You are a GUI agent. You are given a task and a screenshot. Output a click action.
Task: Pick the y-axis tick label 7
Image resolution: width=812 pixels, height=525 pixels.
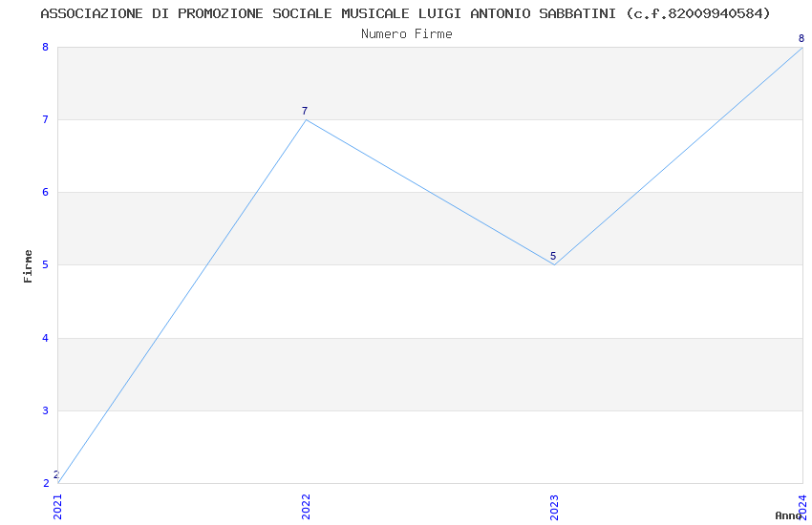(45, 120)
